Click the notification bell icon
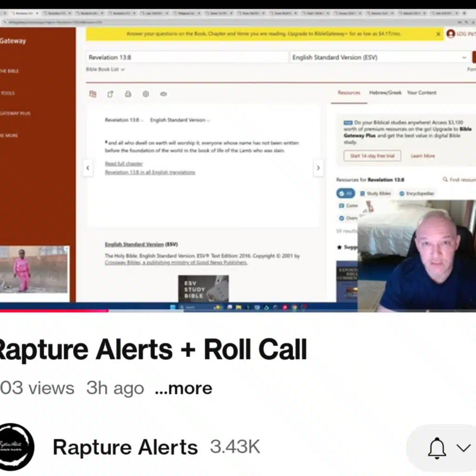 (x=436, y=448)
